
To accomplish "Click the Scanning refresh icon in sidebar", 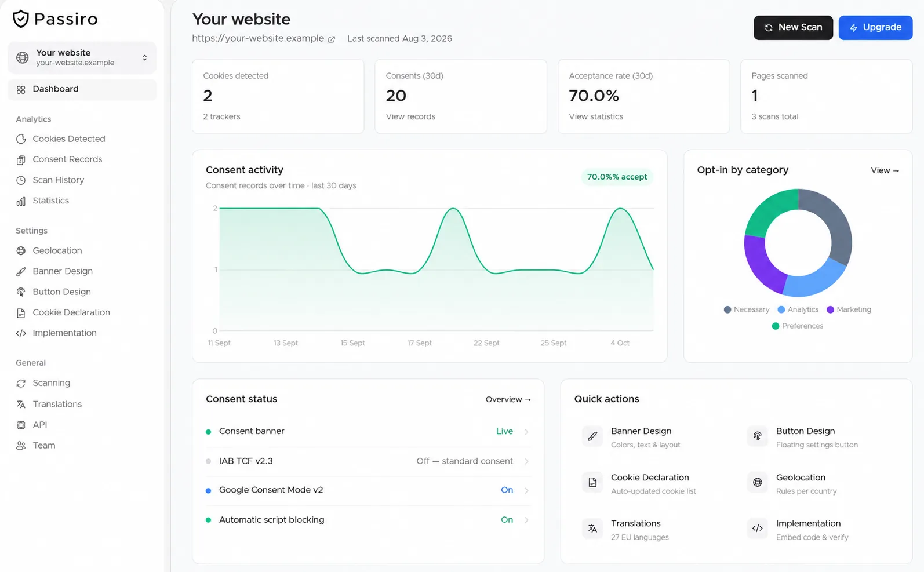I will click(x=21, y=383).
